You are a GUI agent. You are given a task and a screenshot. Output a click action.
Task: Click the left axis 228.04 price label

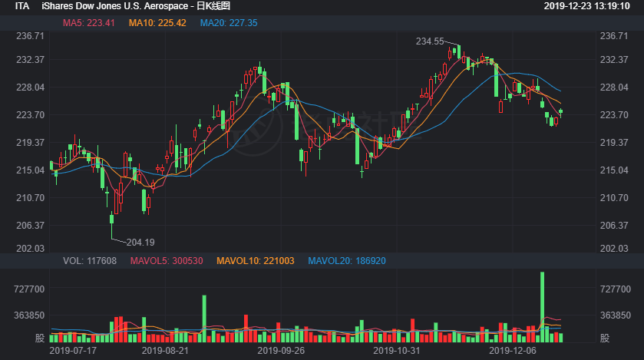click(30, 88)
